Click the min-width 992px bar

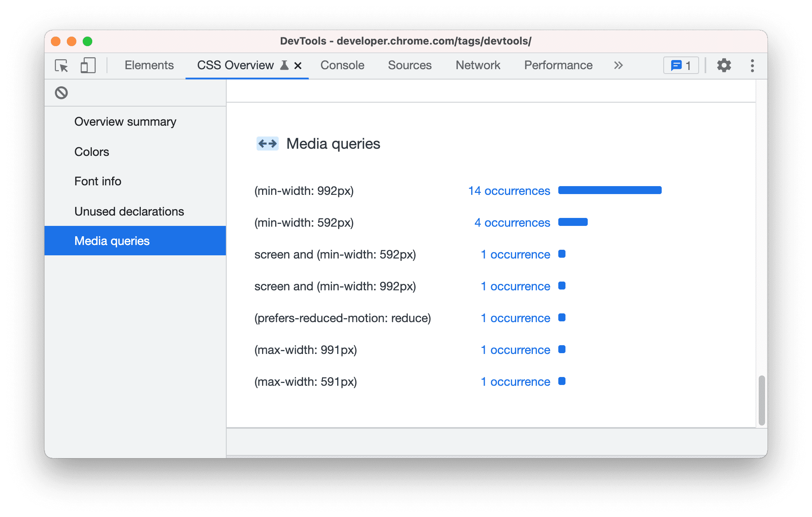coord(616,190)
